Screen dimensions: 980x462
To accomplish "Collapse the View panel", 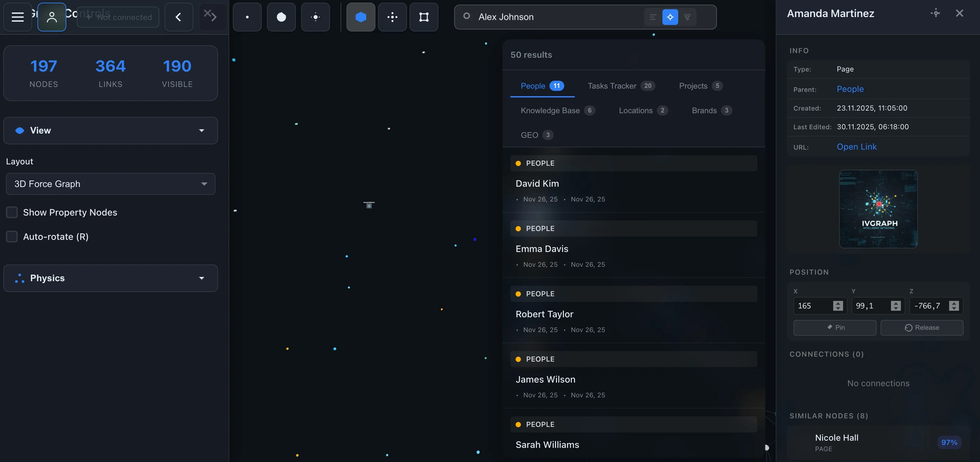I will (x=201, y=130).
